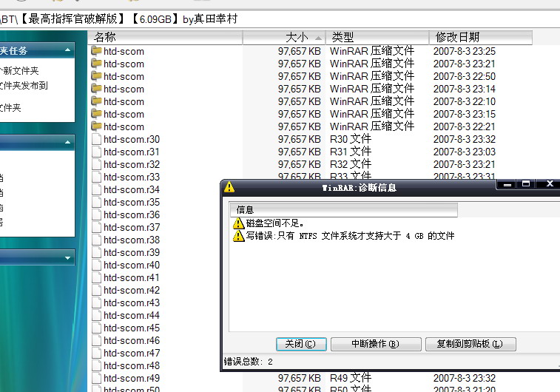Select file name htd-scom.r46
This screenshot has height=392, width=560.
132,340
